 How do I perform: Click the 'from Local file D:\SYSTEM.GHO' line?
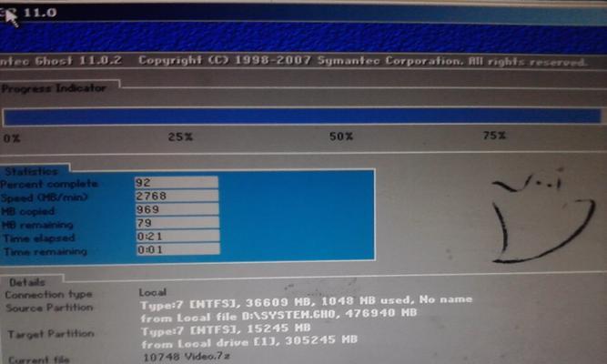(278, 315)
